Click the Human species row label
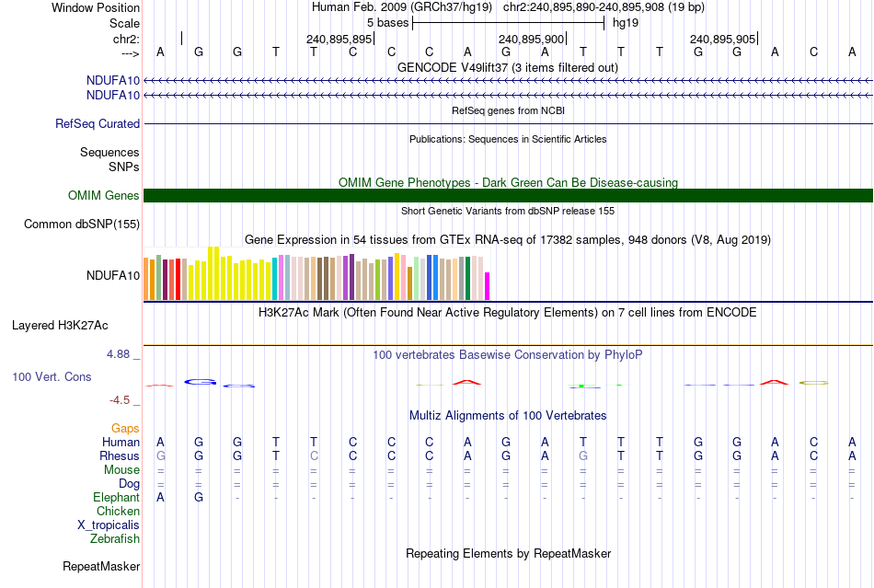 coord(121,442)
